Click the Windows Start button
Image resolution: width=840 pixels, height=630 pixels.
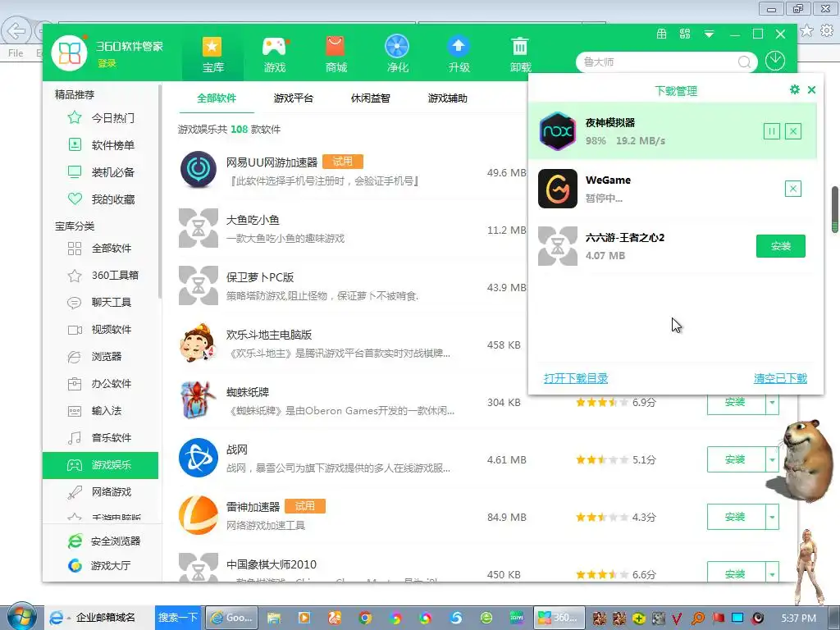pos(21,617)
